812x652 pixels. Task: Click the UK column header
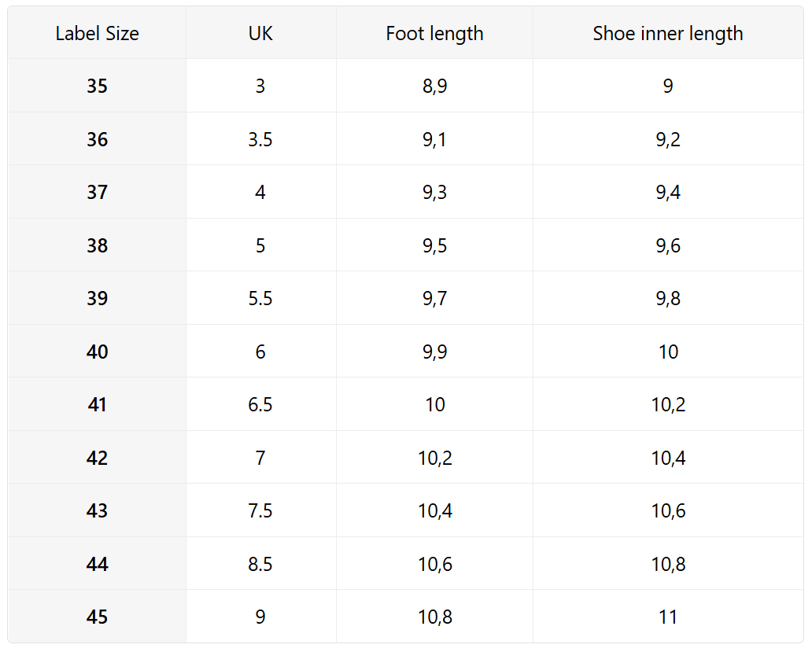coord(260,34)
